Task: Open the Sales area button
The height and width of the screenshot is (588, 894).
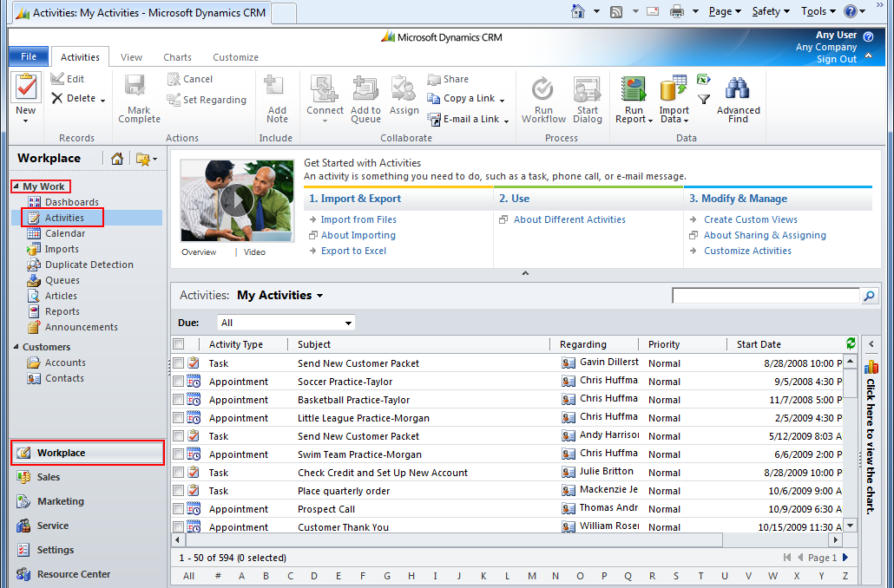Action: click(x=88, y=477)
